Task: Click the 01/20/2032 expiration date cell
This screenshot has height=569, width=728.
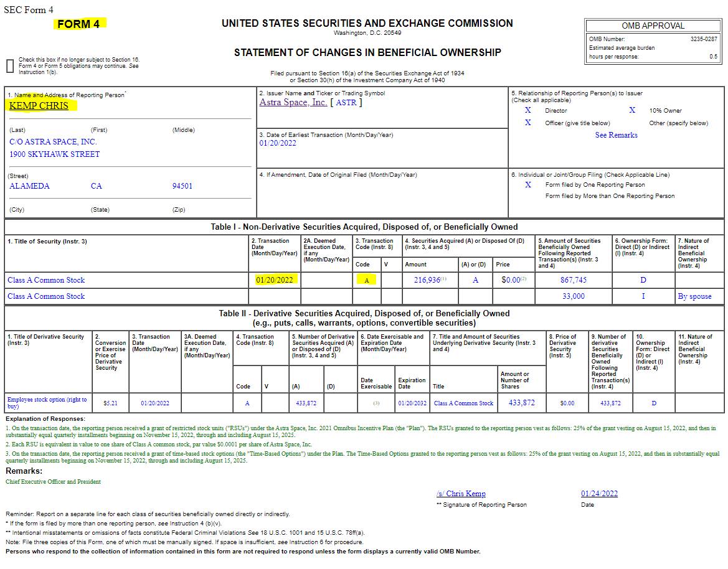Action: pyautogui.click(x=412, y=403)
